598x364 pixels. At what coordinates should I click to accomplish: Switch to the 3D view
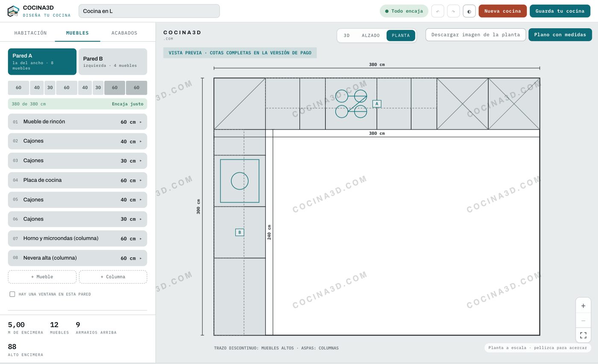click(347, 35)
